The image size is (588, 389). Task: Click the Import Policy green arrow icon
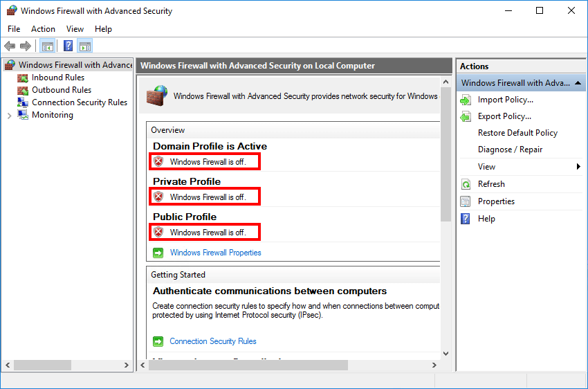click(466, 100)
